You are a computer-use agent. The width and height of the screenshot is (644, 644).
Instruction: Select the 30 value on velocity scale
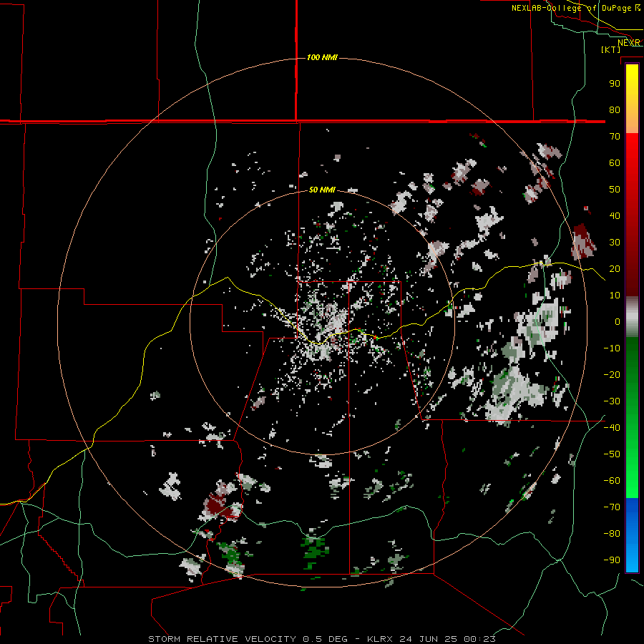(615, 243)
